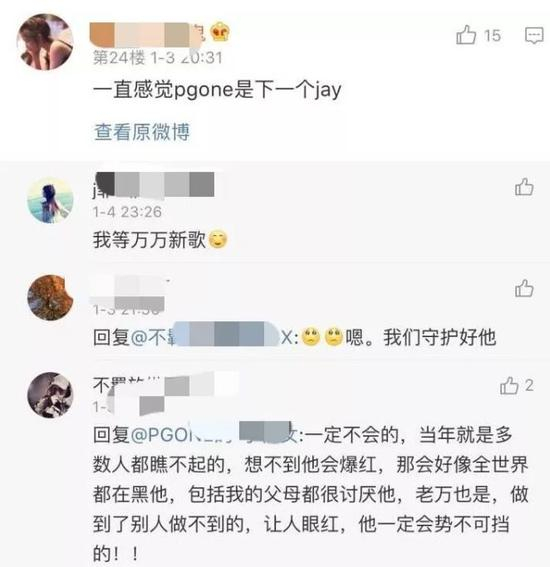Tap the 第24楼 1-3 timestamp line
Viewport: 550px width, 567px height.
158,57
